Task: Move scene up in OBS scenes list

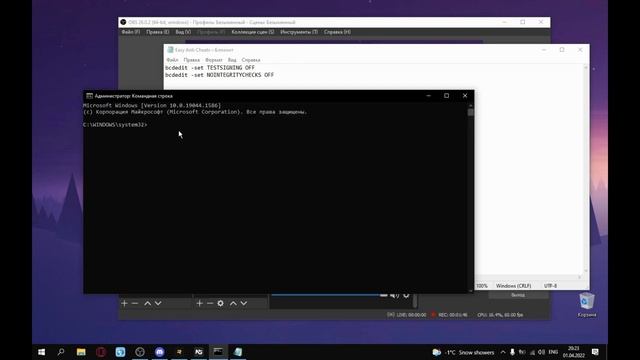Action: 147,303
